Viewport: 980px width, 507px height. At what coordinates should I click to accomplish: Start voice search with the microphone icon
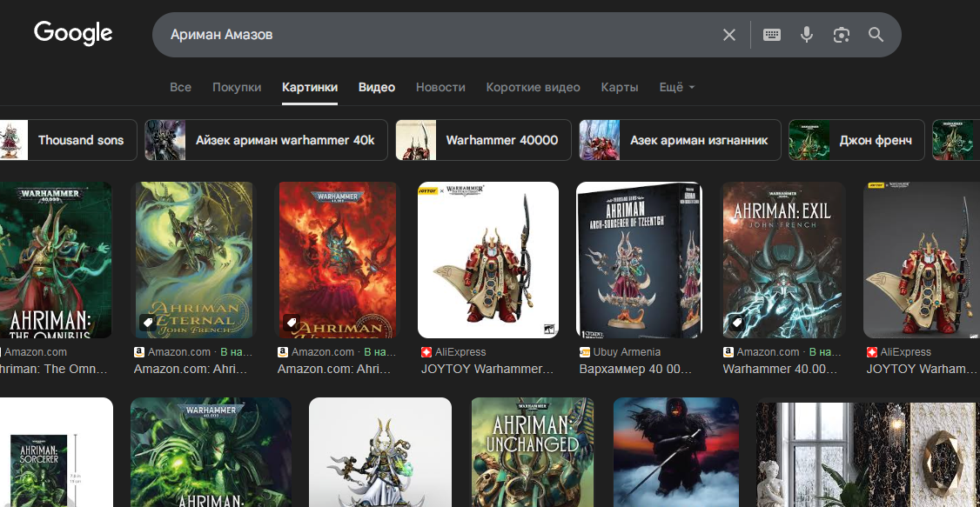click(x=807, y=35)
